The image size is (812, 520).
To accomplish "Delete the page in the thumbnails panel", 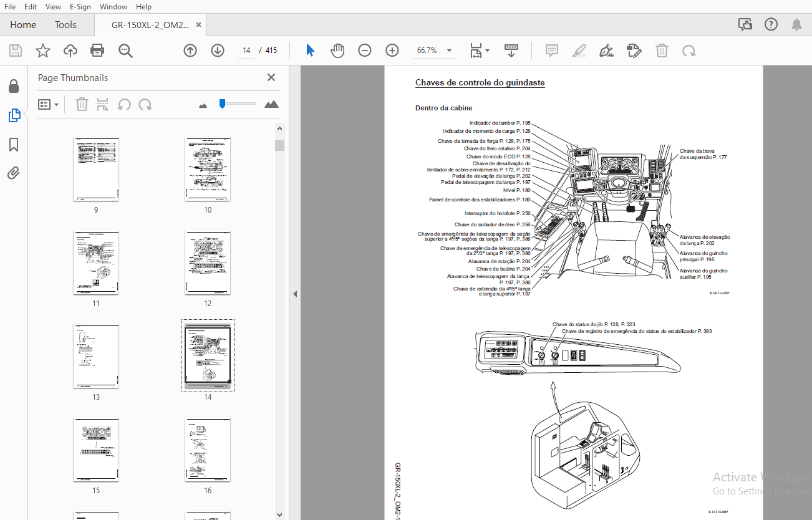I will [x=82, y=104].
